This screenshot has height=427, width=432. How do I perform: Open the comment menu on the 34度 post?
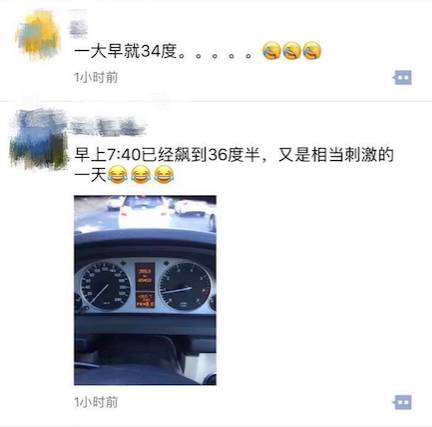pyautogui.click(x=403, y=78)
